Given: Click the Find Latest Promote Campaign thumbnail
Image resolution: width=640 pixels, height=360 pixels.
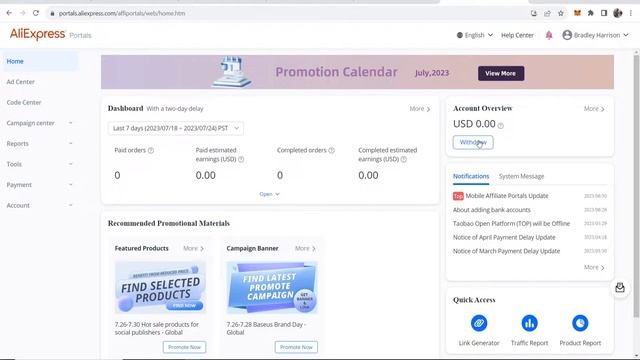Looking at the screenshot, I should coord(272,288).
